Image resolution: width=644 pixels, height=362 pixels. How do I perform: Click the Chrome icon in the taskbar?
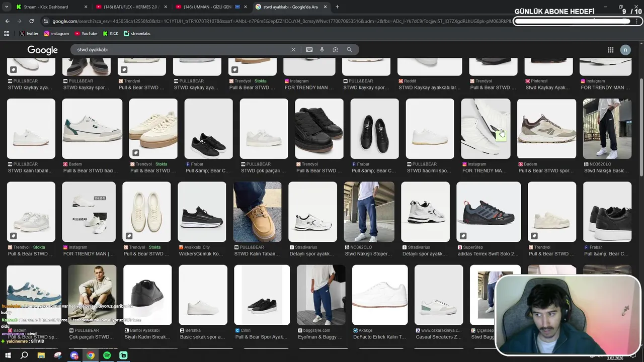(91, 355)
